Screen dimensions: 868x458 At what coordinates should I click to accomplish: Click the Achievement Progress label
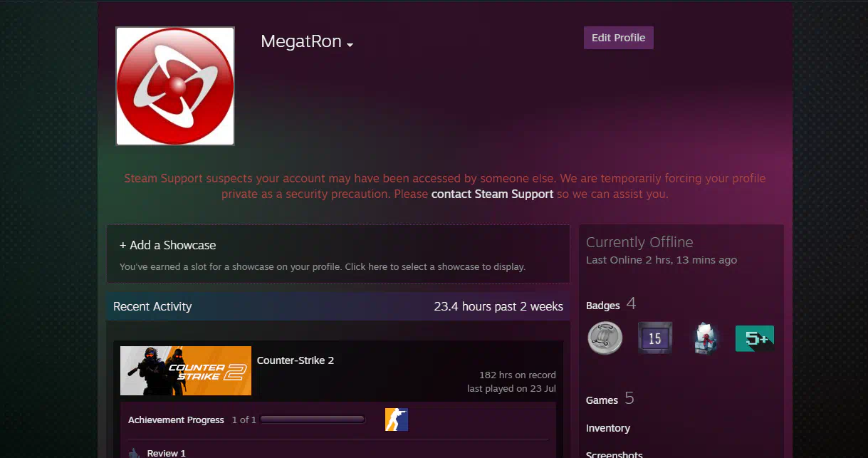pos(176,420)
